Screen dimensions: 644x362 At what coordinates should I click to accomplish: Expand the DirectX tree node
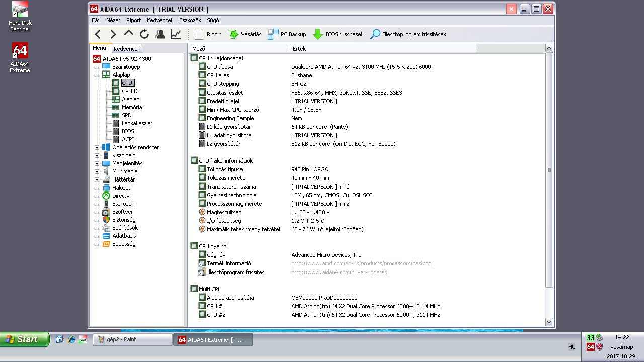coord(97,196)
